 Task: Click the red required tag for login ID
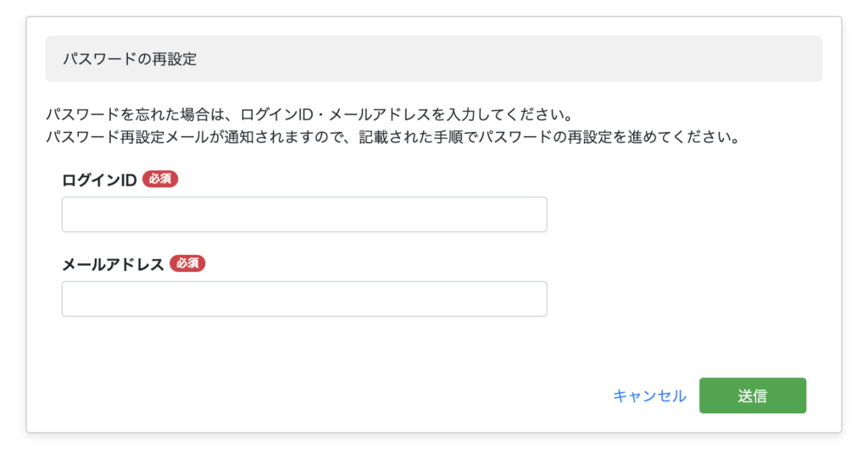pos(160,179)
